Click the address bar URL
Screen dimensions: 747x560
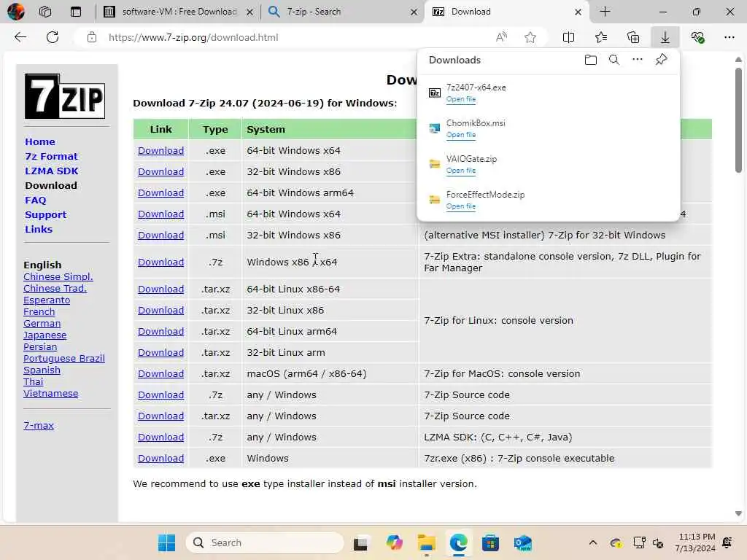pyautogui.click(x=193, y=37)
